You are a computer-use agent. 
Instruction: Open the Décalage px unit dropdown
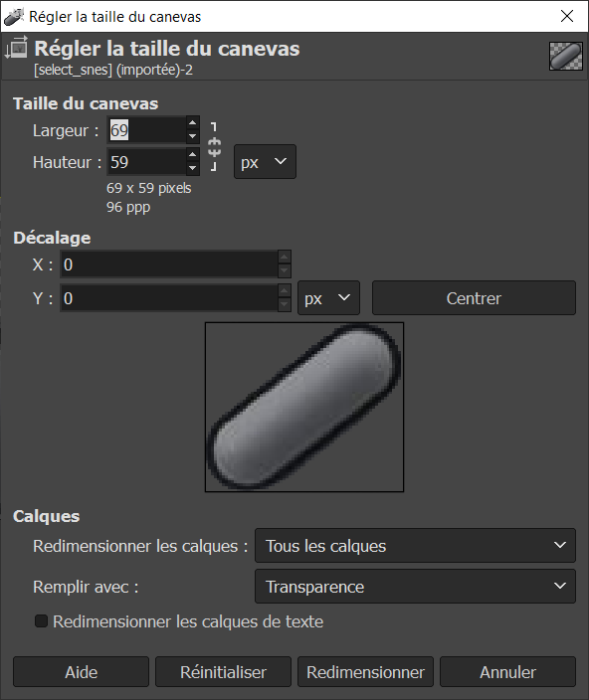pos(328,297)
